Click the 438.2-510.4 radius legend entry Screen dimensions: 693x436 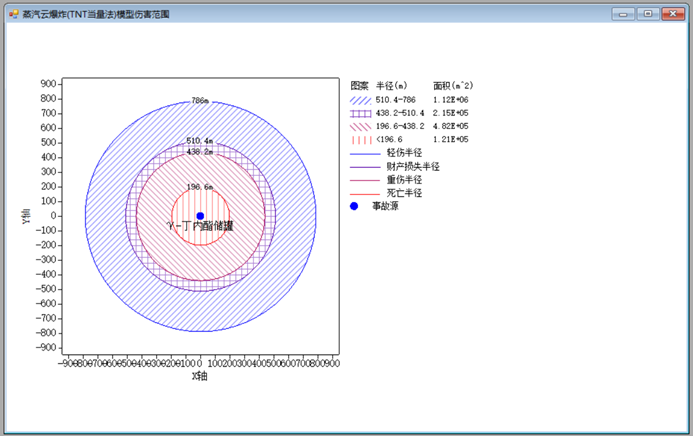(400, 113)
